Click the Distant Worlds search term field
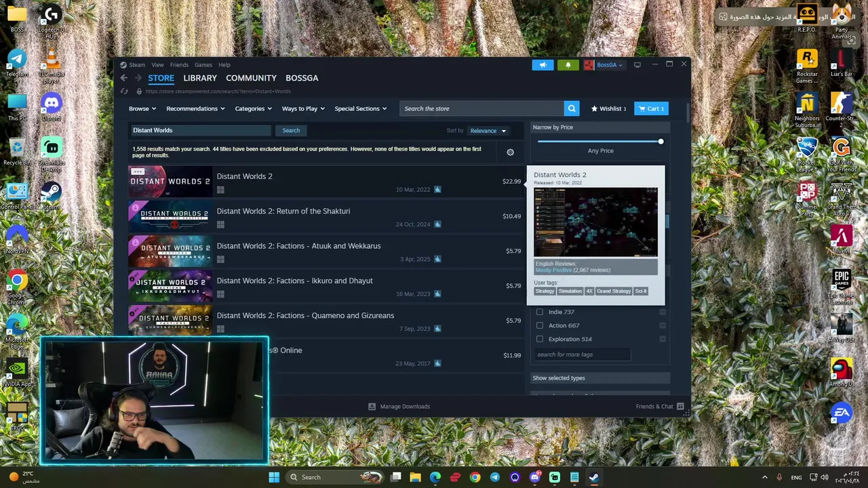The height and width of the screenshot is (488, 868). (200, 130)
